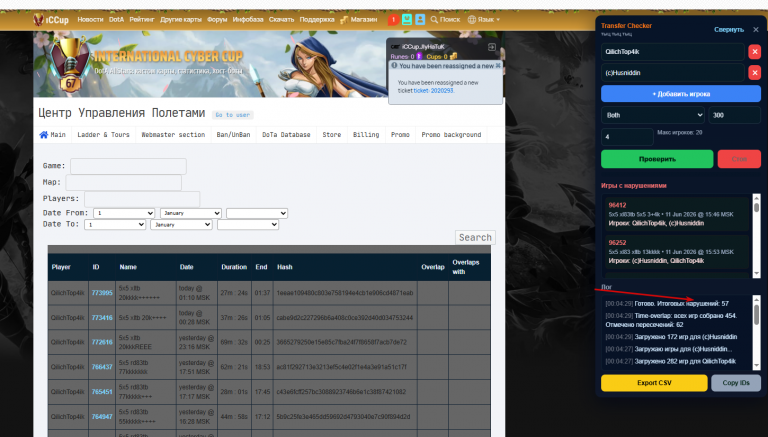This screenshot has width=768, height=437.
Task: Open the Date From month dropdown showing January
Action: (x=191, y=213)
